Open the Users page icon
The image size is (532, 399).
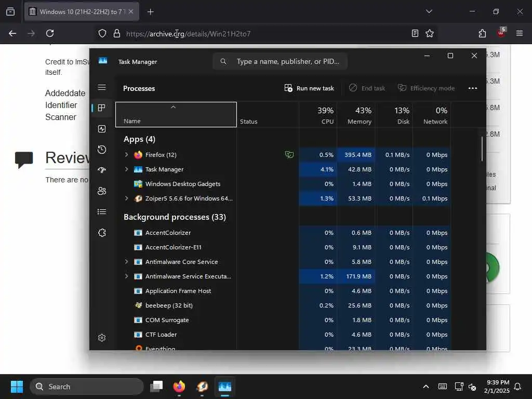coord(102,191)
